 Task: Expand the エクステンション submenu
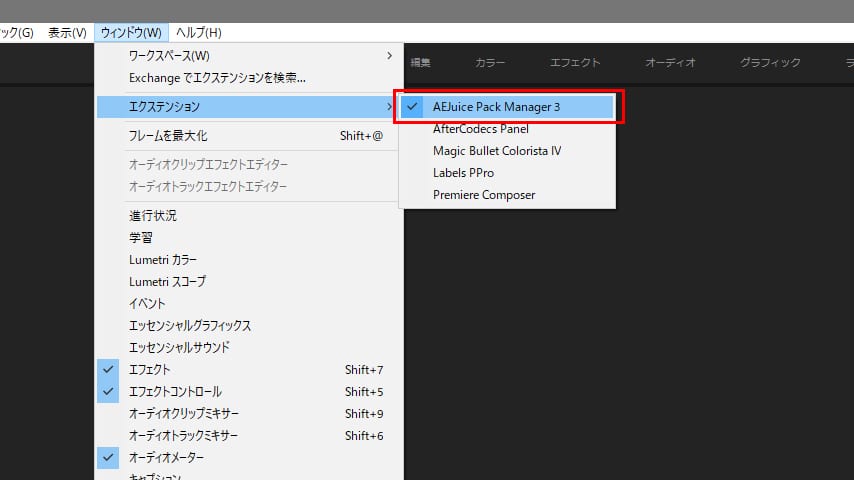pyautogui.click(x=248, y=107)
